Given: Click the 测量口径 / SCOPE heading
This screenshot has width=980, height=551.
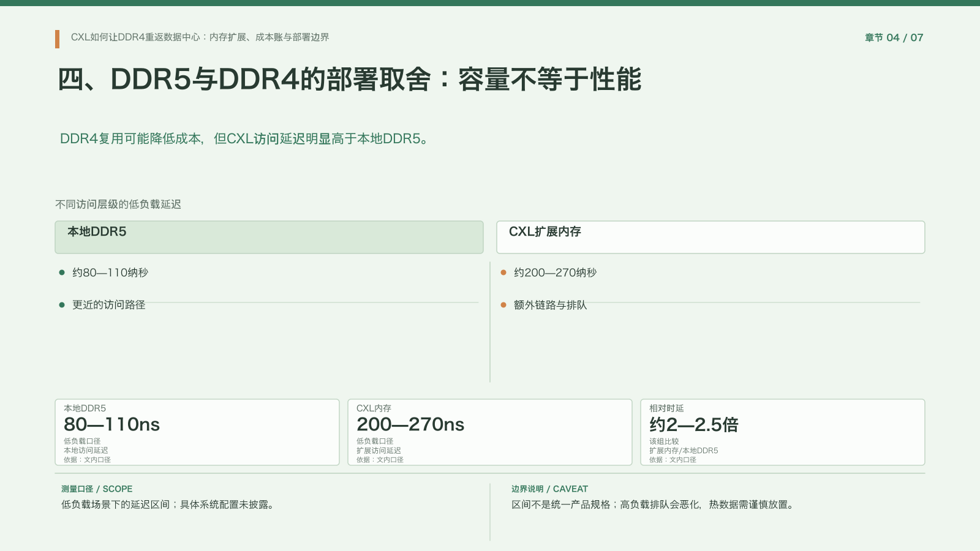Looking at the screenshot, I should tap(97, 489).
